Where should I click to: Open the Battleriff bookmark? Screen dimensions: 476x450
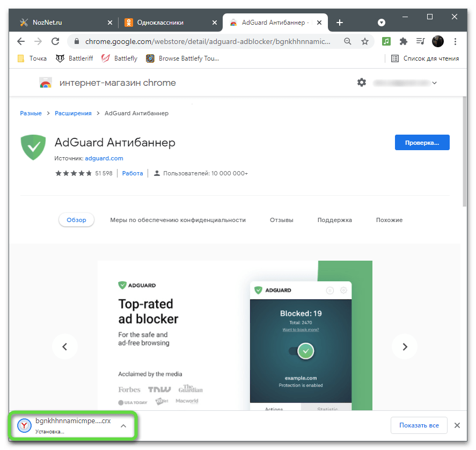(x=75, y=58)
